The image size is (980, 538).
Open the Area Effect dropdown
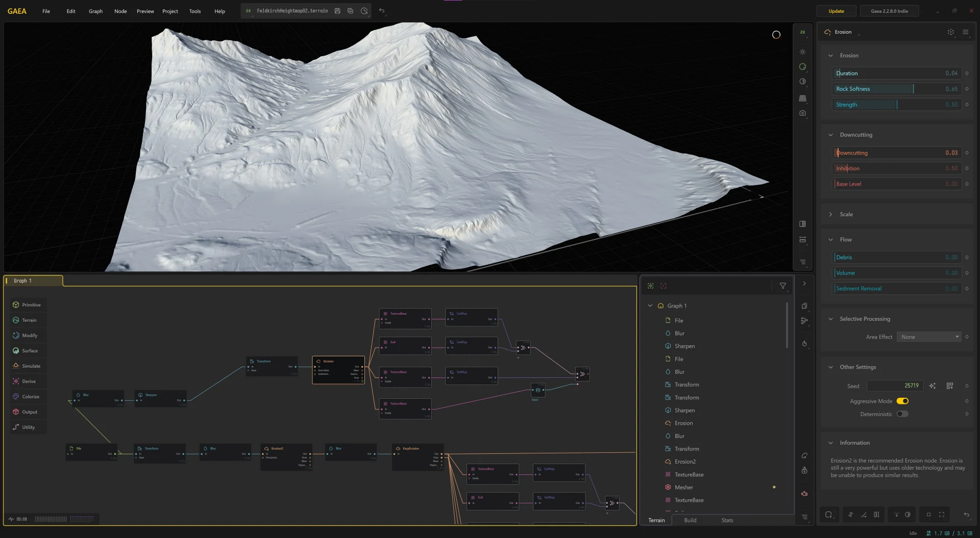click(x=929, y=337)
